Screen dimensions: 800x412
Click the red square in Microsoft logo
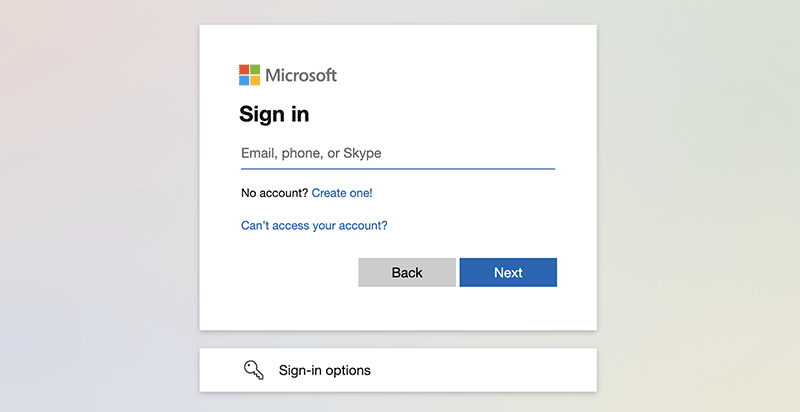click(244, 70)
